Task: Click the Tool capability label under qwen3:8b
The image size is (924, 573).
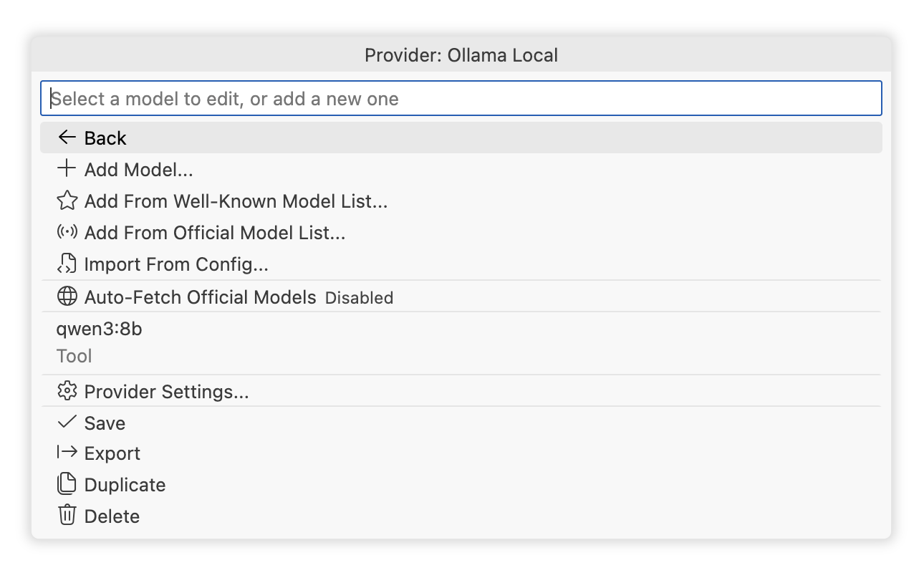Action: [74, 356]
